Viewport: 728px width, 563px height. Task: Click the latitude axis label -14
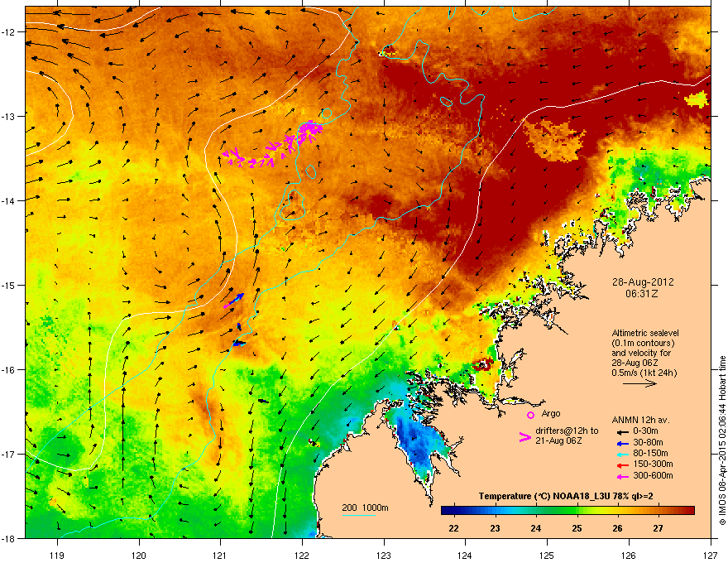9,200
